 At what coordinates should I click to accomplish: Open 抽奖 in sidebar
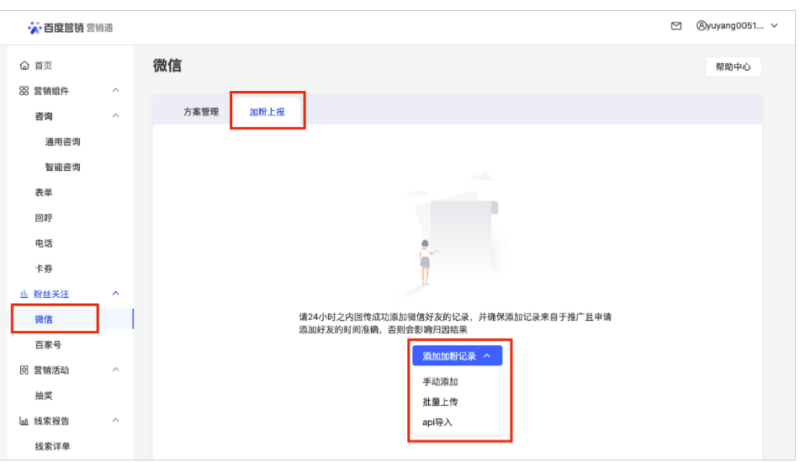pyautogui.click(x=44, y=396)
